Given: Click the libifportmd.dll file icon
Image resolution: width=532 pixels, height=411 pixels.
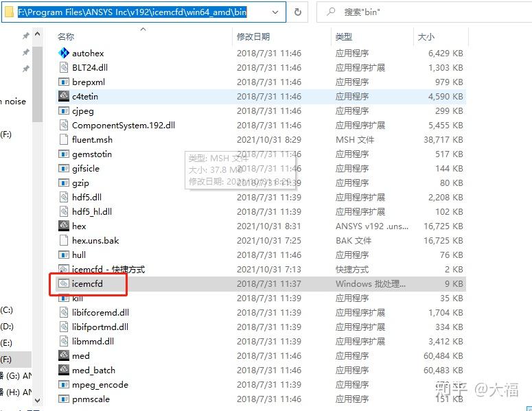Looking at the screenshot, I should click(x=64, y=327).
